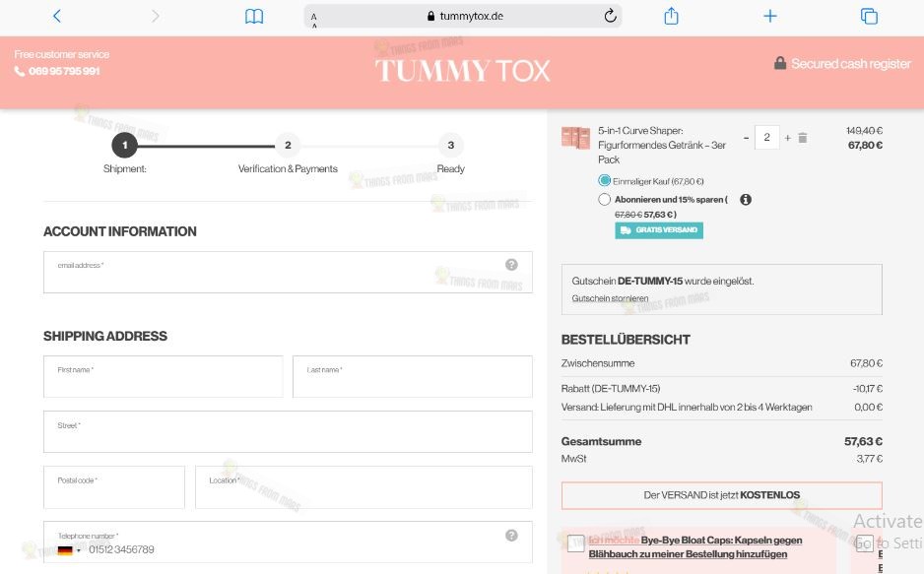Click the First name field
The height and width of the screenshot is (574, 924).
(164, 377)
